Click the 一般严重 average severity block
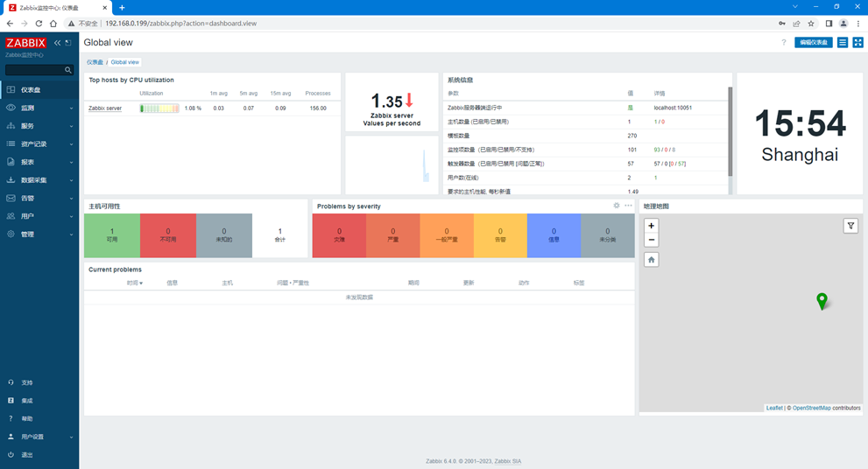The height and width of the screenshot is (469, 868). [447, 235]
